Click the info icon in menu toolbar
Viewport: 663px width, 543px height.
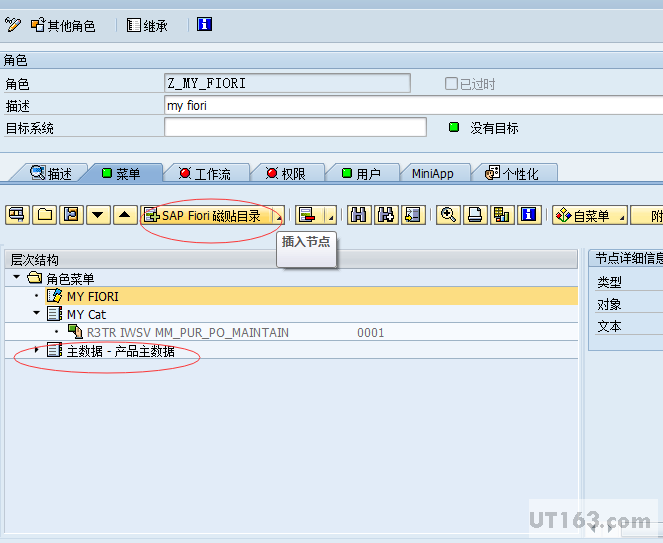tap(529, 215)
